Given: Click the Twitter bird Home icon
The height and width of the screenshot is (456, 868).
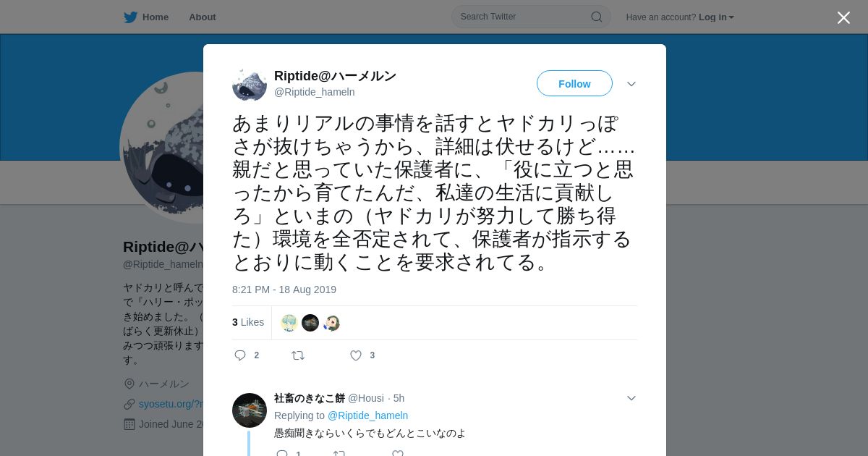Looking at the screenshot, I should [x=130, y=17].
